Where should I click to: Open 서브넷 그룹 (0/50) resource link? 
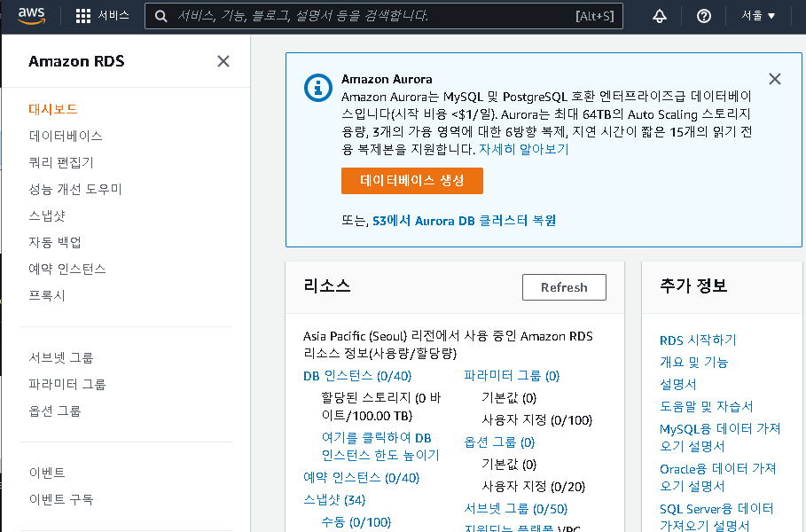click(515, 509)
